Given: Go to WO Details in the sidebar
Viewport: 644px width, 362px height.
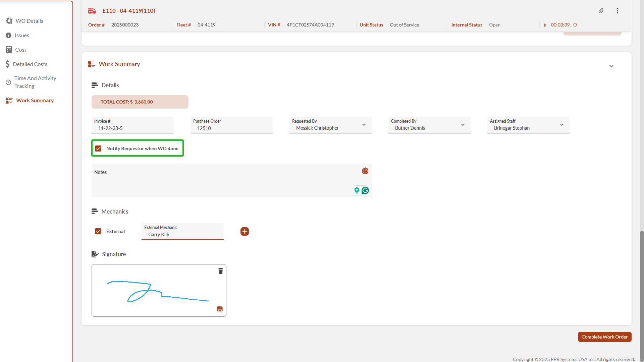Looking at the screenshot, I should click(x=29, y=21).
